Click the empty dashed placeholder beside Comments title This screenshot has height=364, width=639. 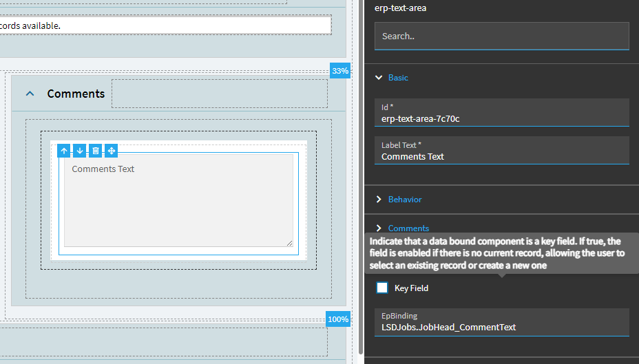[x=220, y=94]
